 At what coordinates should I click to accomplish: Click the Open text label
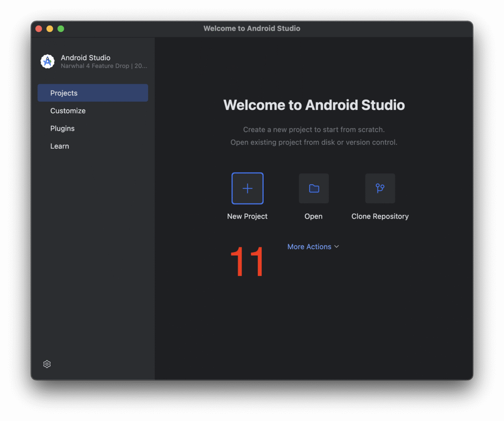[314, 217]
